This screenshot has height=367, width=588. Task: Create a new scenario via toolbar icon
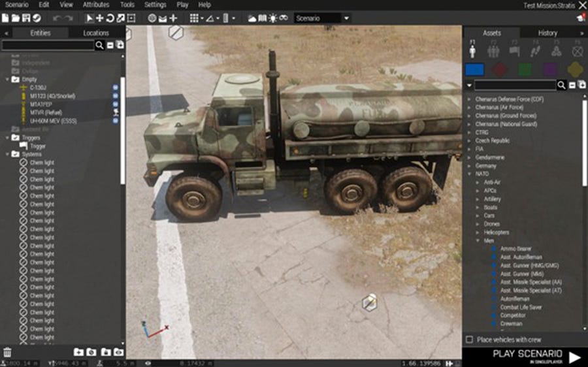[5, 18]
